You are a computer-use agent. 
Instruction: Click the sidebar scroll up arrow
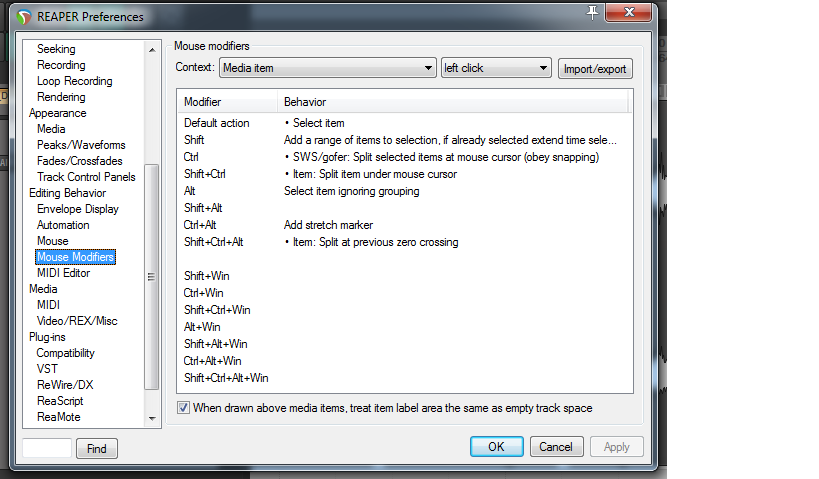coord(152,49)
